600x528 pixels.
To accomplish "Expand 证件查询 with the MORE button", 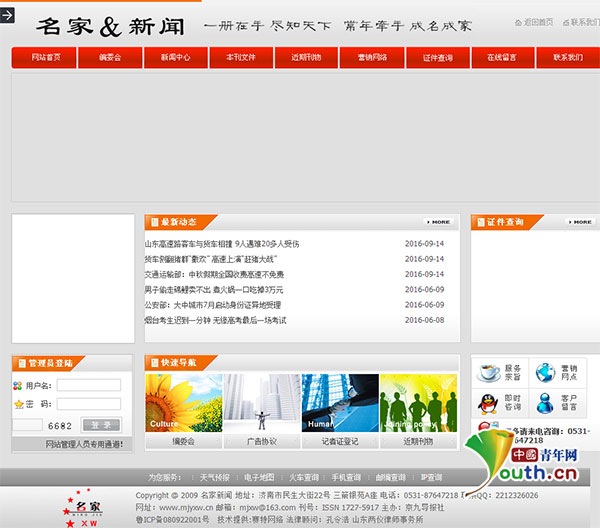I will 579,222.
